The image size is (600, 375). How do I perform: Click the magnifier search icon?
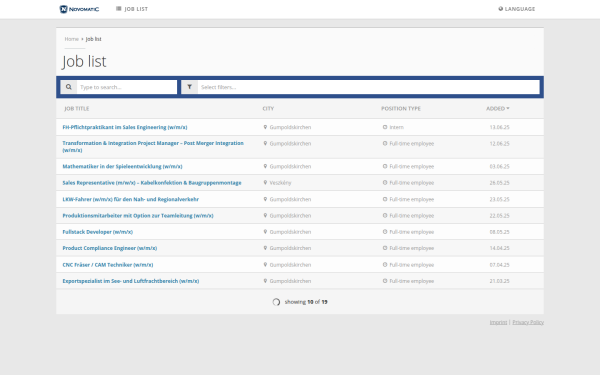pyautogui.click(x=68, y=87)
